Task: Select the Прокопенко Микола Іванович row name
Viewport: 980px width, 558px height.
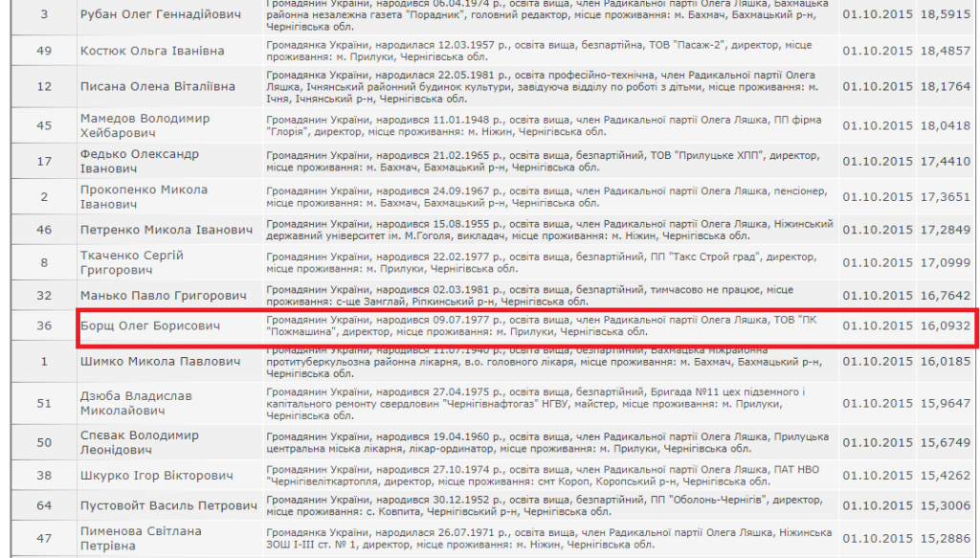Action: (x=144, y=197)
